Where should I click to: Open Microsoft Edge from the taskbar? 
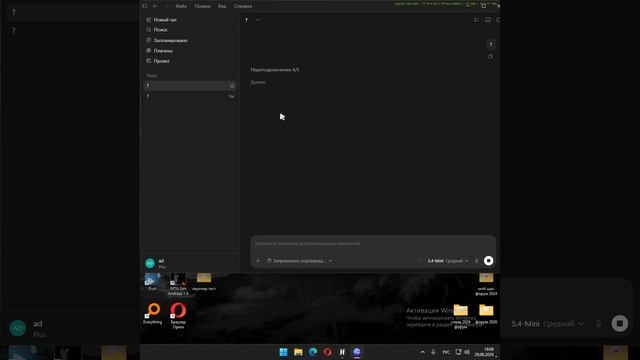click(313, 352)
